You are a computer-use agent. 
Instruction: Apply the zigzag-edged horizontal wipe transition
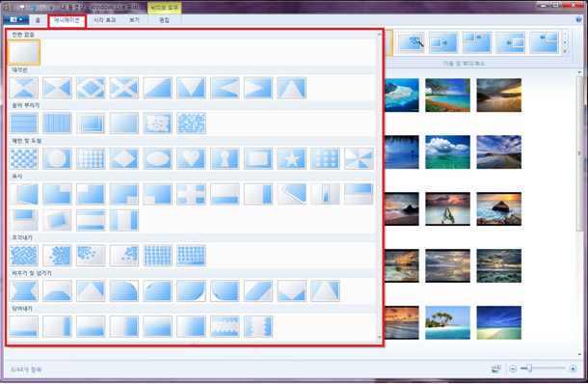tap(225, 326)
